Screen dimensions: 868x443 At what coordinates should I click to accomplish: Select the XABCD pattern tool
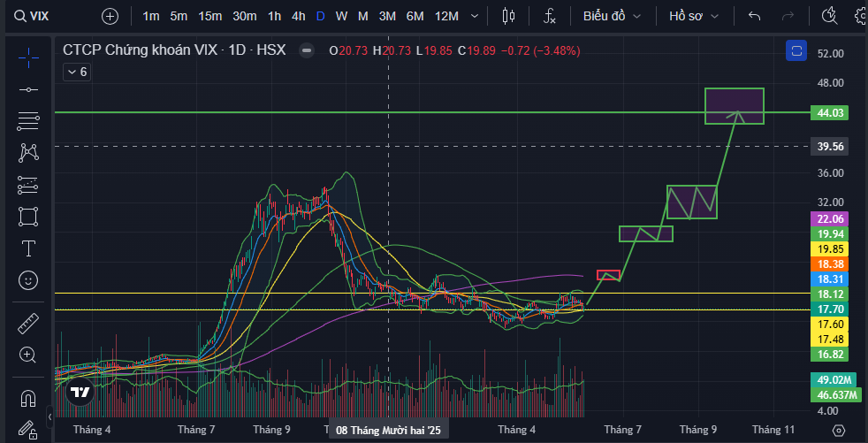[x=28, y=153]
